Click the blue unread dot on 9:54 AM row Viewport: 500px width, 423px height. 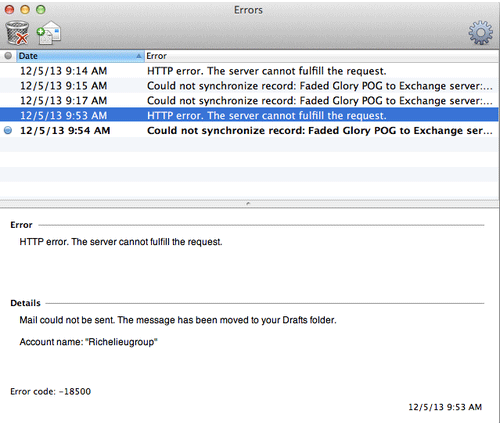8,130
